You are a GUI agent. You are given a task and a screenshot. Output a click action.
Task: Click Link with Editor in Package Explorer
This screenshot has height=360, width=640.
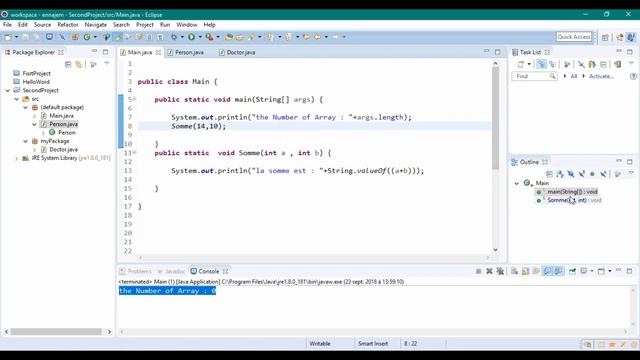click(x=78, y=64)
